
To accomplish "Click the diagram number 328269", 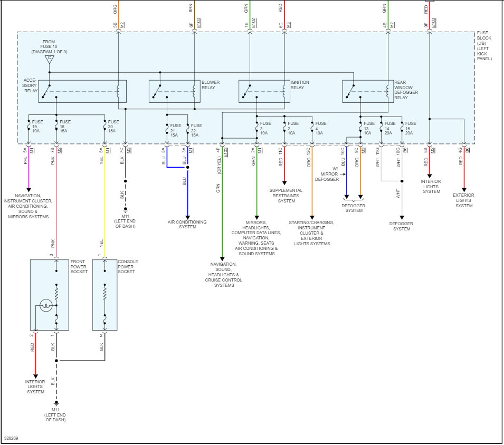I will [11, 438].
